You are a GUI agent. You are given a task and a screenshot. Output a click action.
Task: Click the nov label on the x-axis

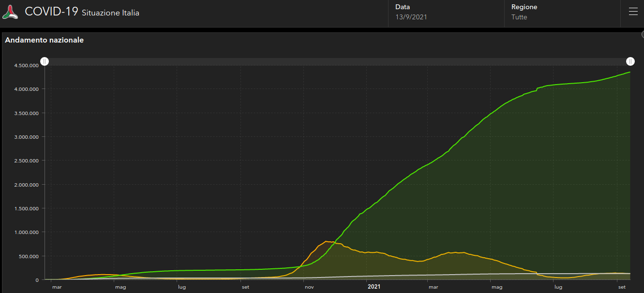tap(309, 287)
